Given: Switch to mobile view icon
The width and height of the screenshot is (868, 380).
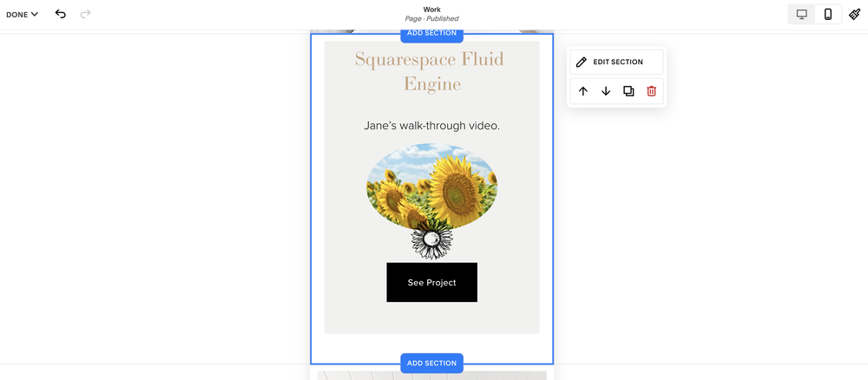Looking at the screenshot, I should click(828, 15).
